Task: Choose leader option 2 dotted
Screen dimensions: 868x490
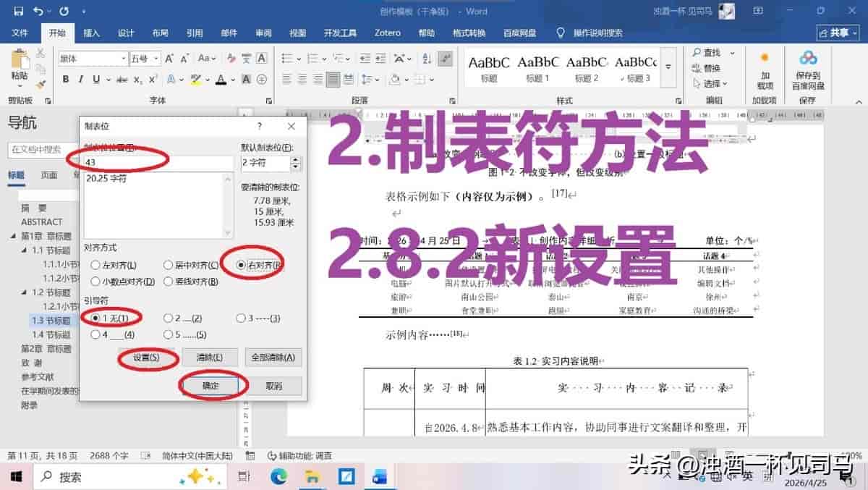Action: (x=183, y=318)
